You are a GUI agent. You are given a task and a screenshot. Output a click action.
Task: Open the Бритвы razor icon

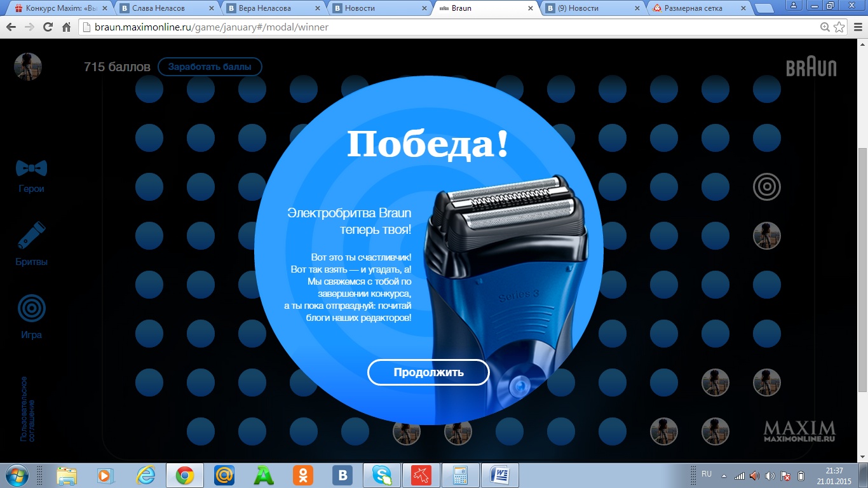(x=31, y=235)
